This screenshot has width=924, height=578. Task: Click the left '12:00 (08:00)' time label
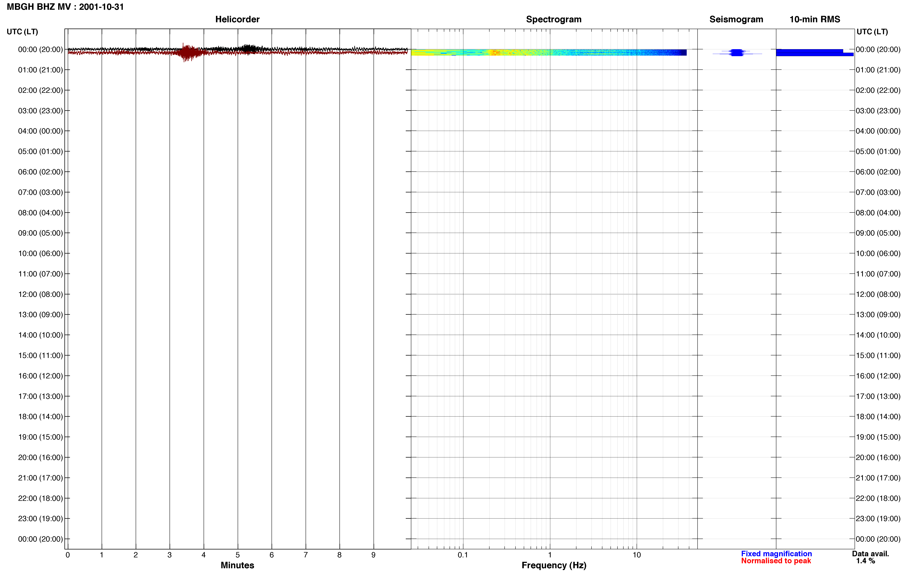(41, 294)
